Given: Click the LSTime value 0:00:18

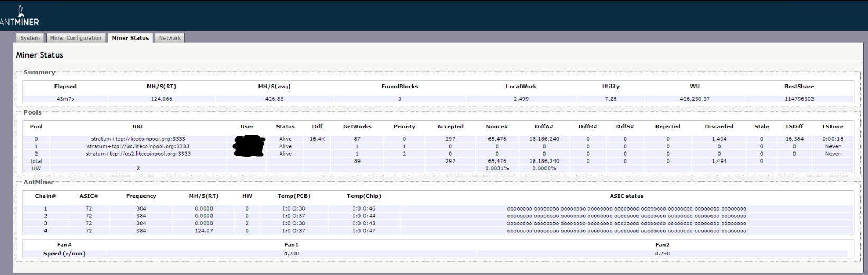Looking at the screenshot, I should tap(833, 139).
